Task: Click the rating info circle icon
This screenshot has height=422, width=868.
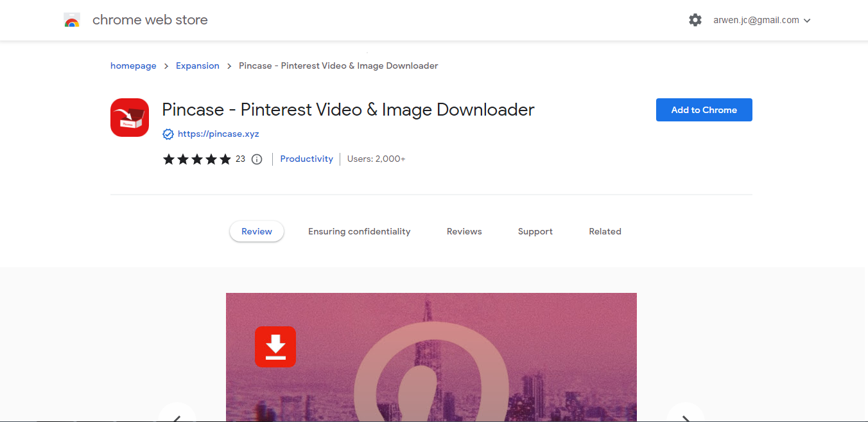Action: 257,159
